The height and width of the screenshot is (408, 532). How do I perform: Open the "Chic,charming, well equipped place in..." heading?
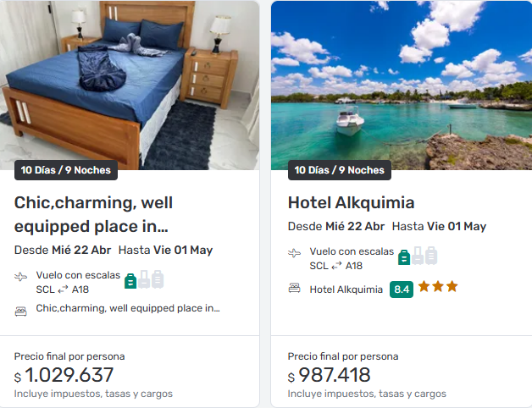pos(93,214)
